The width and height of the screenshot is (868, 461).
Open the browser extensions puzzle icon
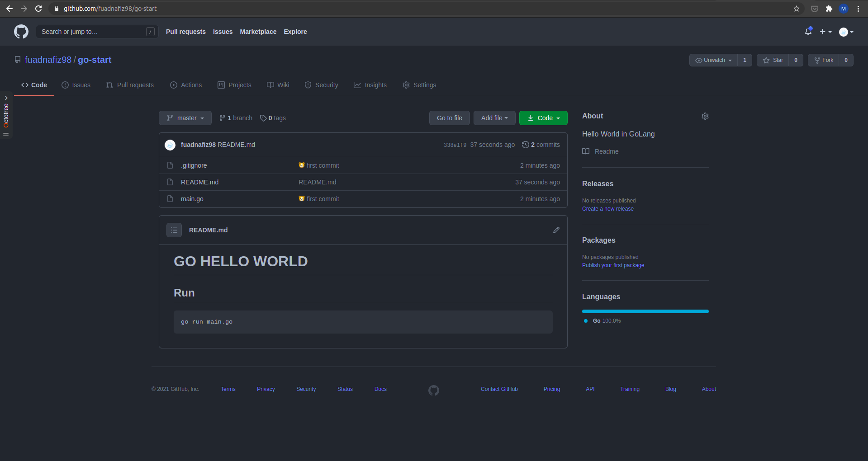pos(829,9)
